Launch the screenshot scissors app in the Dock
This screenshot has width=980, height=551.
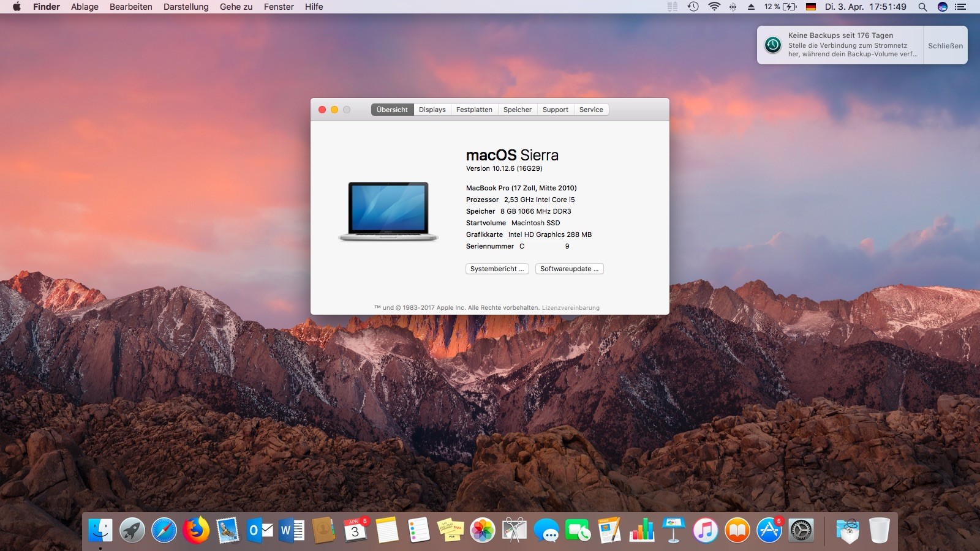click(x=514, y=530)
